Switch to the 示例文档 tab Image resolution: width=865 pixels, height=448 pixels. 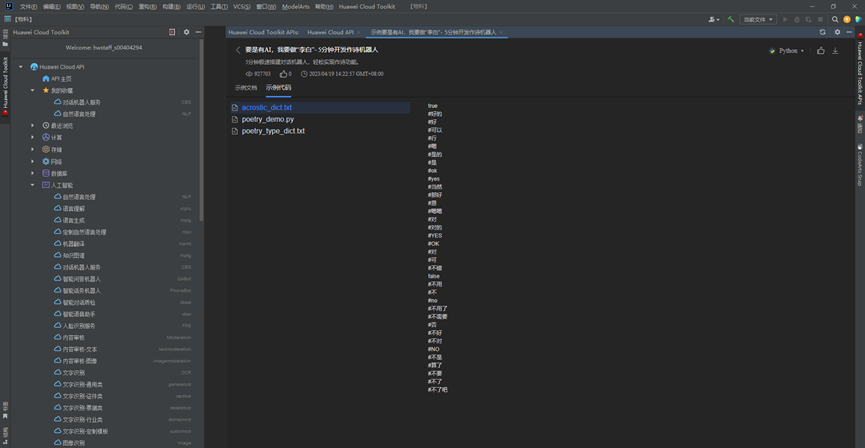(245, 88)
